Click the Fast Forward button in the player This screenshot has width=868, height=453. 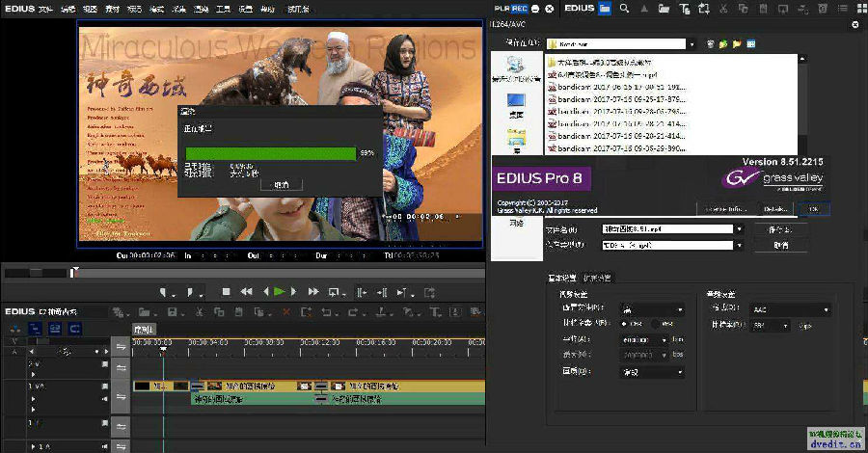tap(312, 291)
